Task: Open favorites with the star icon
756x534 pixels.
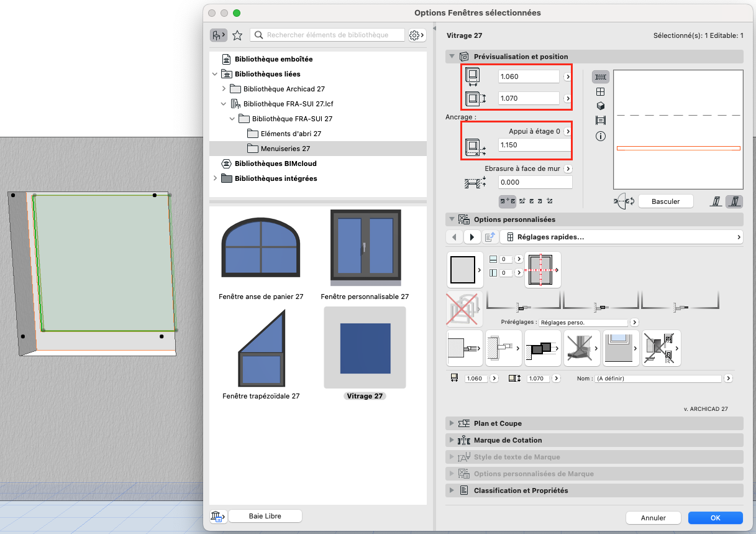Action: click(x=237, y=35)
